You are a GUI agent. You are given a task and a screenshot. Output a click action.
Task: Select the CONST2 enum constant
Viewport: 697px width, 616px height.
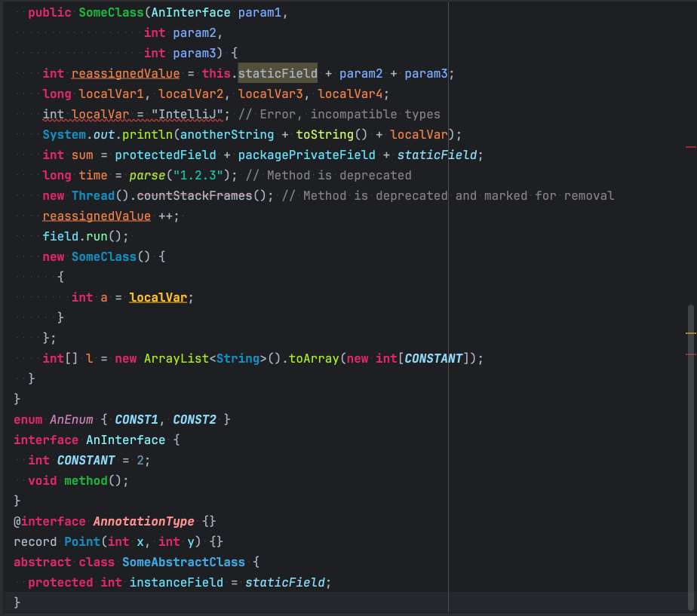pyautogui.click(x=194, y=419)
